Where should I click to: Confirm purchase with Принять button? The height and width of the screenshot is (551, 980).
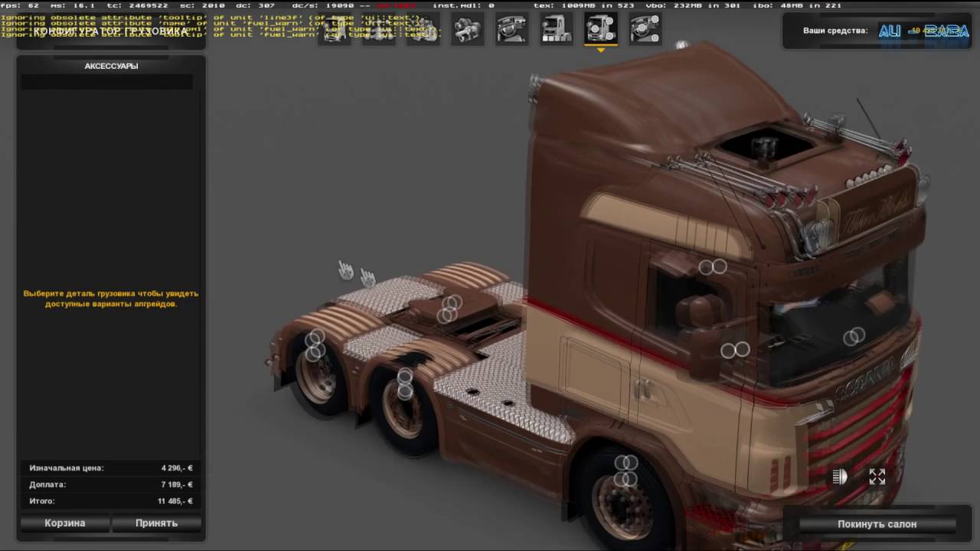(157, 523)
